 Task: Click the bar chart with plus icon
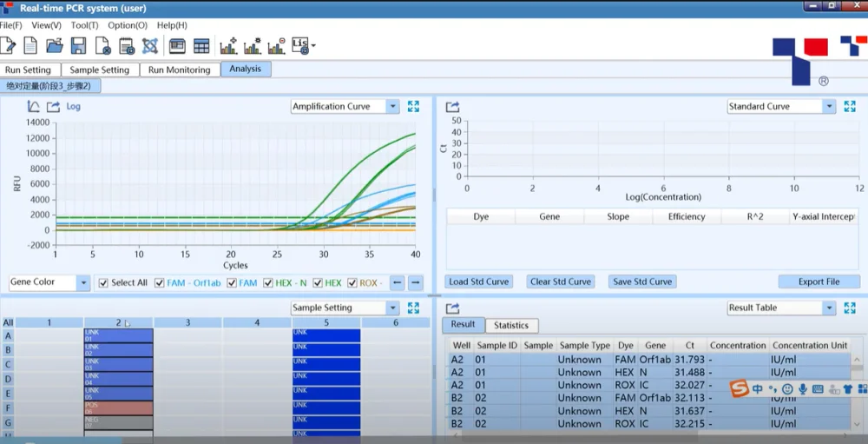(228, 45)
